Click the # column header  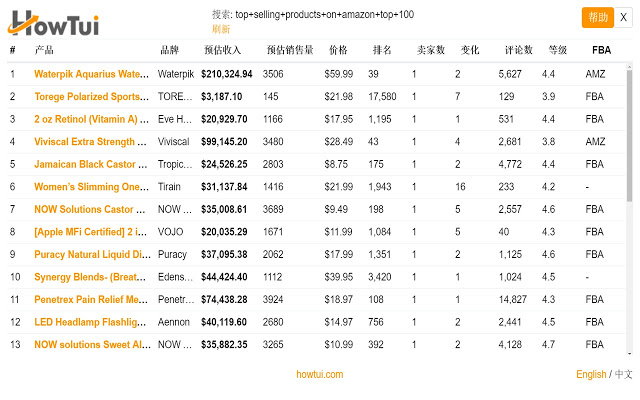(13, 50)
